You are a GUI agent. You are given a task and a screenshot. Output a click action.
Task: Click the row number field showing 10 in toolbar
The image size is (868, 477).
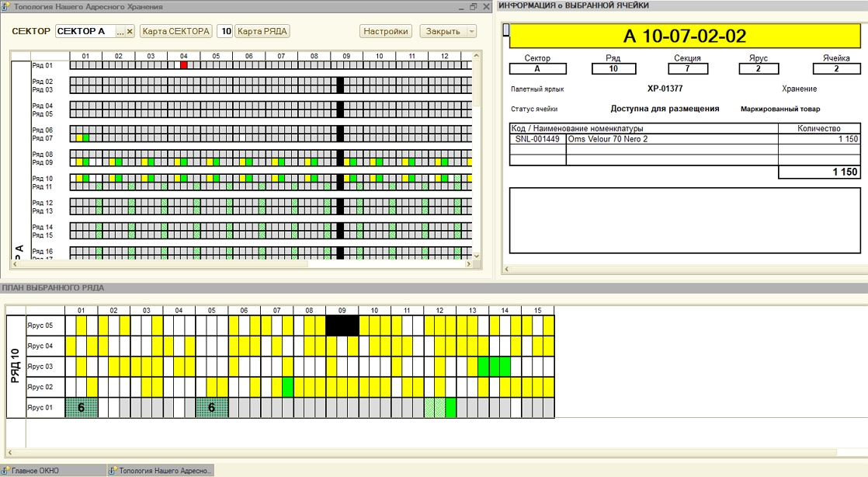[225, 32]
